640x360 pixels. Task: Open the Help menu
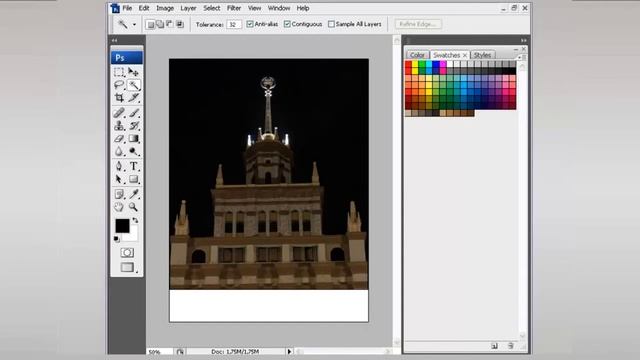303,8
